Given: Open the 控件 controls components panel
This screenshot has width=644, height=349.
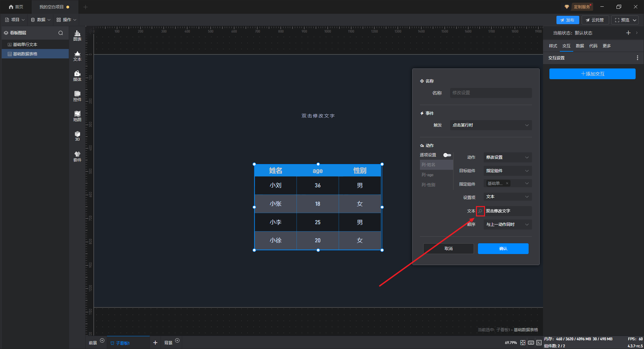Looking at the screenshot, I should (x=77, y=96).
